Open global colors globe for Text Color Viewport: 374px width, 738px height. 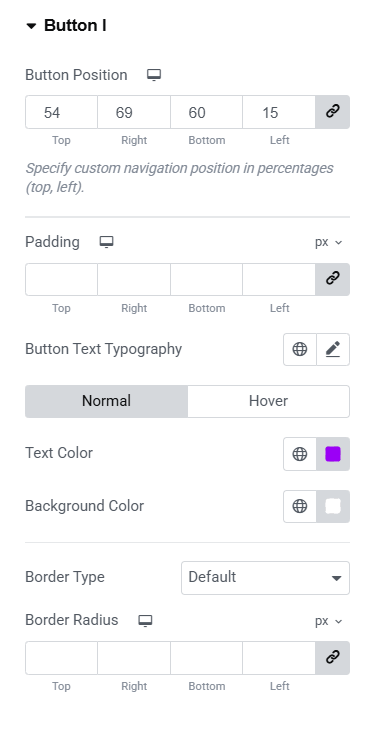click(x=300, y=454)
